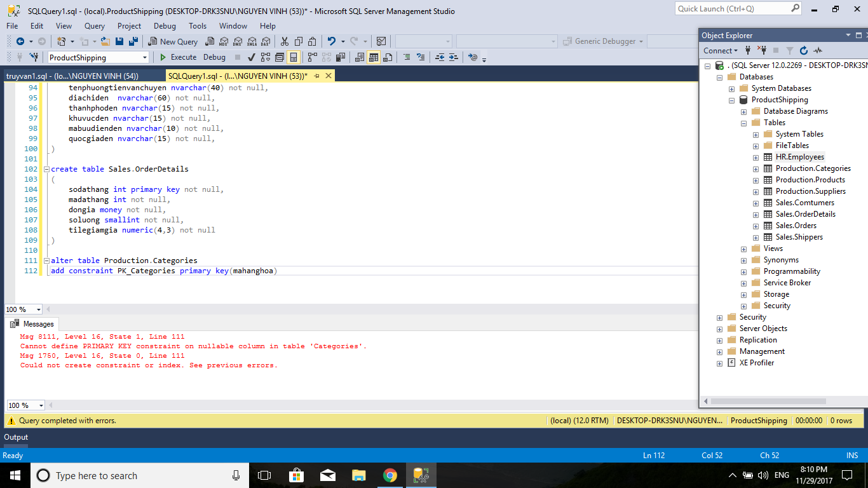
Task: Click the Undo arrow icon
Action: click(x=331, y=41)
